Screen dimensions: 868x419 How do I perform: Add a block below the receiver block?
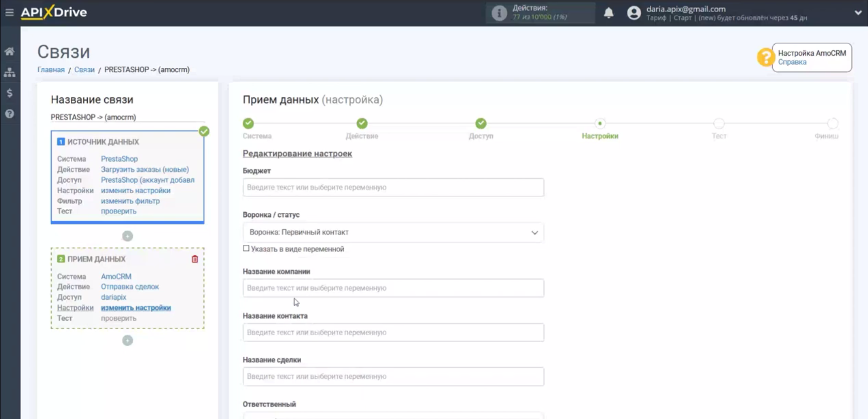click(x=127, y=340)
